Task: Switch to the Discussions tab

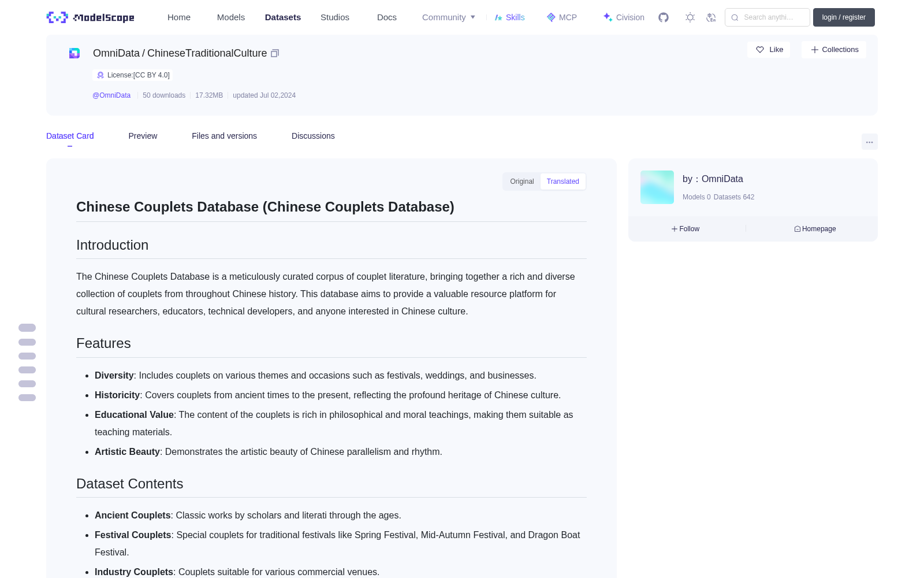Action: click(x=313, y=136)
